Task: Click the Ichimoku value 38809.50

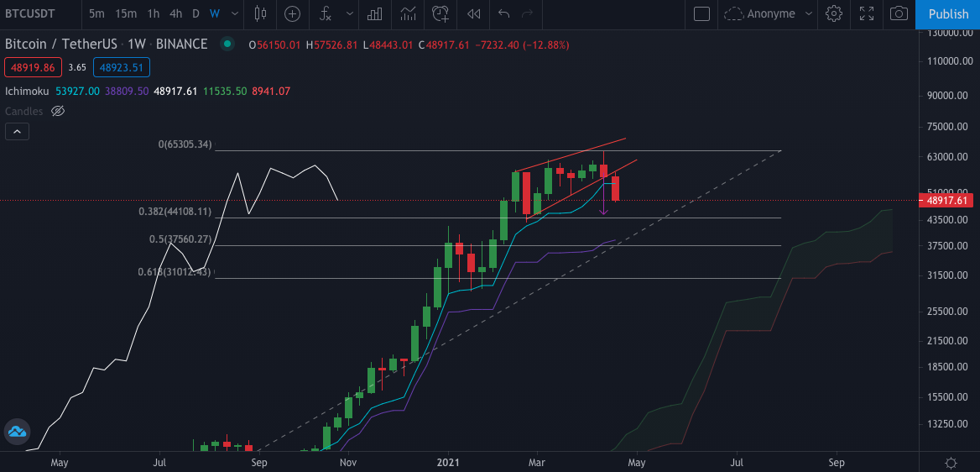Action: (x=127, y=91)
